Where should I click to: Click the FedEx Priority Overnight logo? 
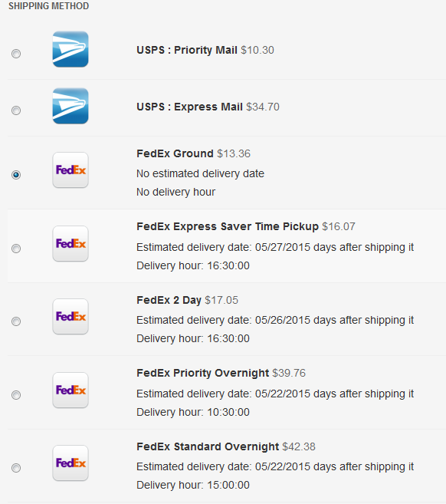71,390
